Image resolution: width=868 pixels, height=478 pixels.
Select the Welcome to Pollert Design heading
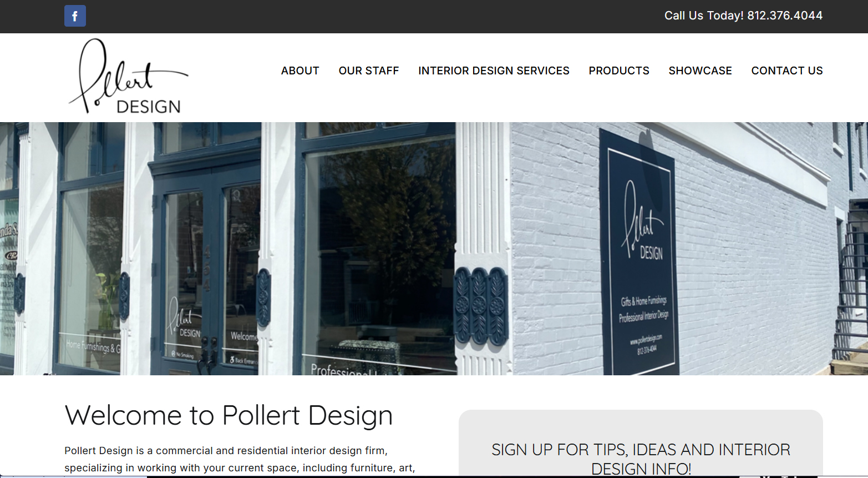click(229, 415)
